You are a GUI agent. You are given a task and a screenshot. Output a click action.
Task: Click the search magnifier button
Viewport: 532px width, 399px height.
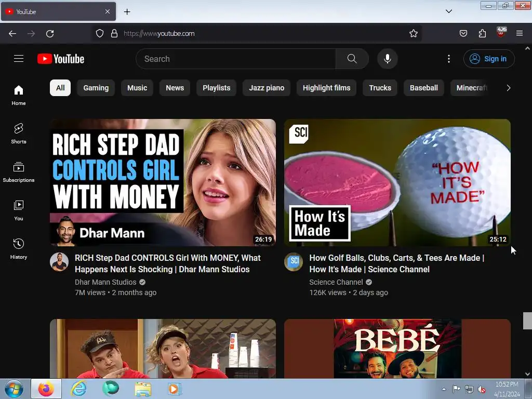click(352, 59)
